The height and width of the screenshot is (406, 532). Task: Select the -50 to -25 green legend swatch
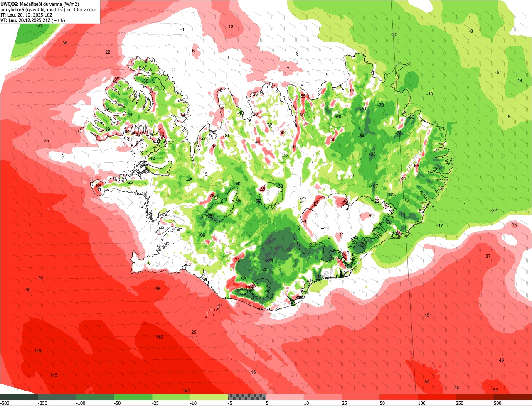pos(133,397)
